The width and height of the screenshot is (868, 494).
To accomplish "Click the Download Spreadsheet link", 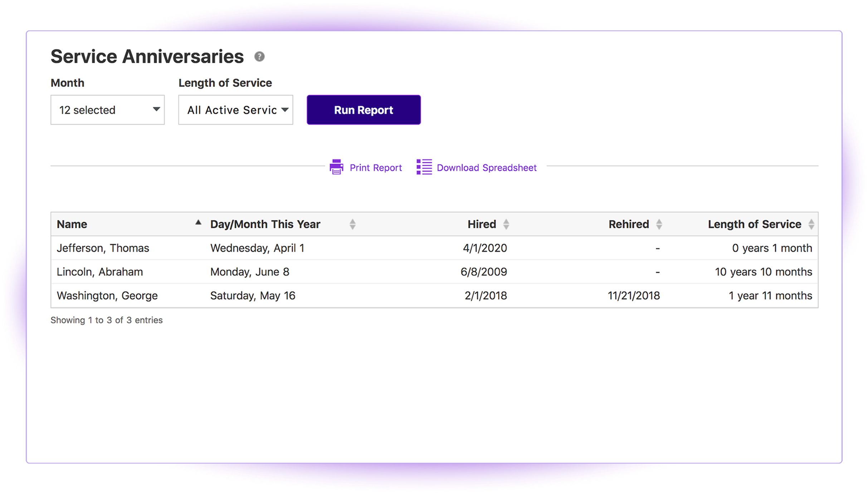I will (x=487, y=168).
